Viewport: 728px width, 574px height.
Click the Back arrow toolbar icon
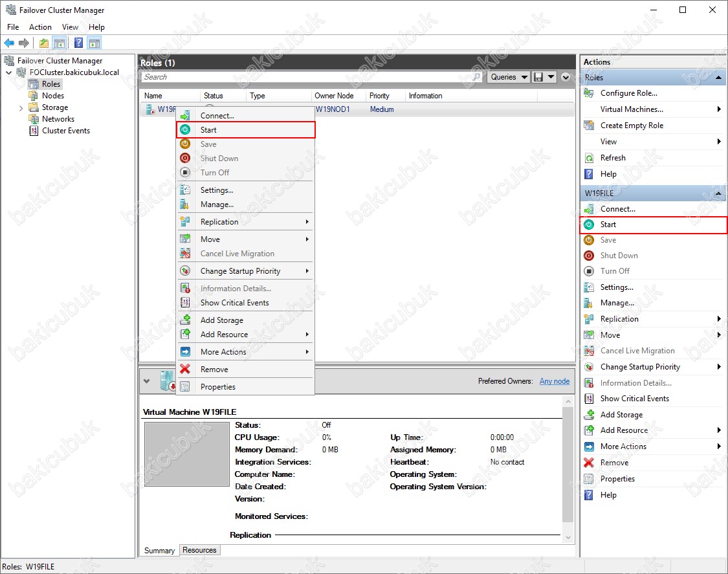(9, 43)
